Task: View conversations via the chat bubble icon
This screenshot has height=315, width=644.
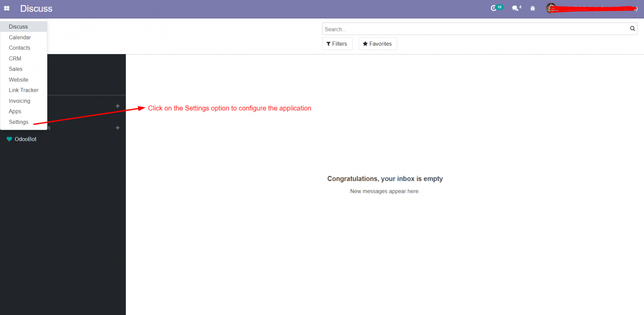Action: [515, 8]
